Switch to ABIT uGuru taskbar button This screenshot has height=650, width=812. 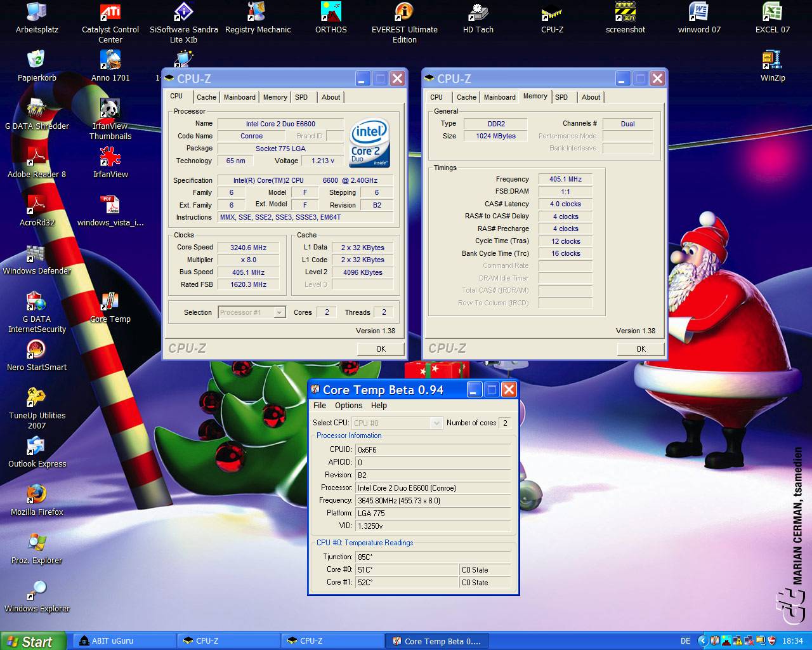pyautogui.click(x=124, y=641)
